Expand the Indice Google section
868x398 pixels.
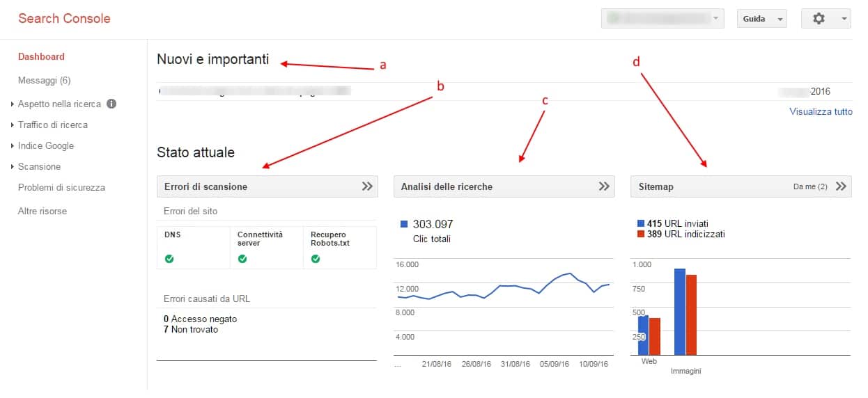click(46, 146)
